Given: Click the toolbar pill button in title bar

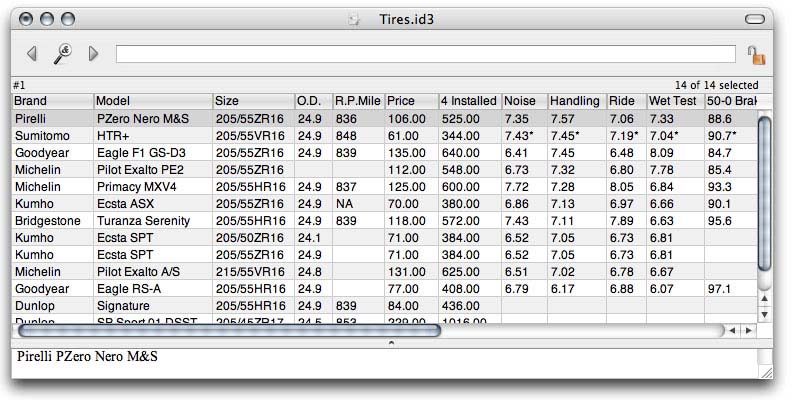Looking at the screenshot, I should click(755, 20).
